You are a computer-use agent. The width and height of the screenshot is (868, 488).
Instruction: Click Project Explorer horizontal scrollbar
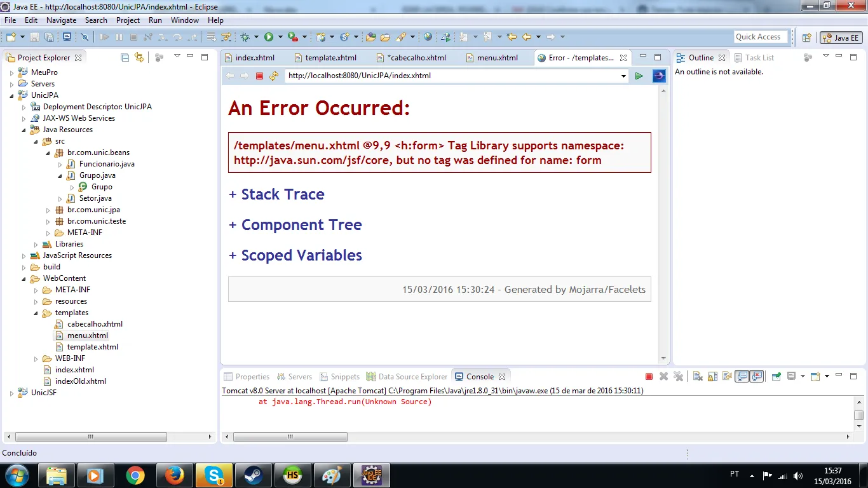click(x=91, y=437)
